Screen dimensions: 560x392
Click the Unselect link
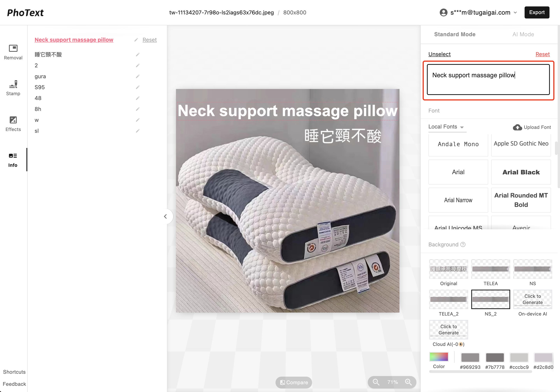(439, 54)
